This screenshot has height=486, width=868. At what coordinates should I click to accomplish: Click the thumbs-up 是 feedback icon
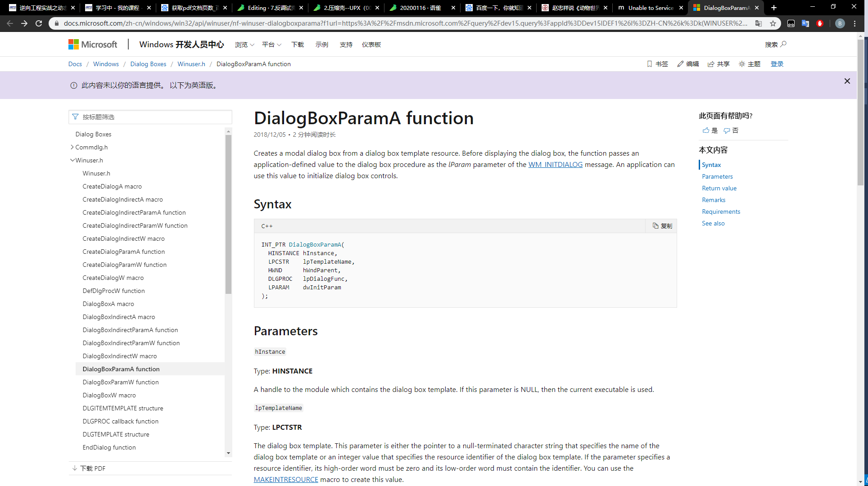[705, 130]
